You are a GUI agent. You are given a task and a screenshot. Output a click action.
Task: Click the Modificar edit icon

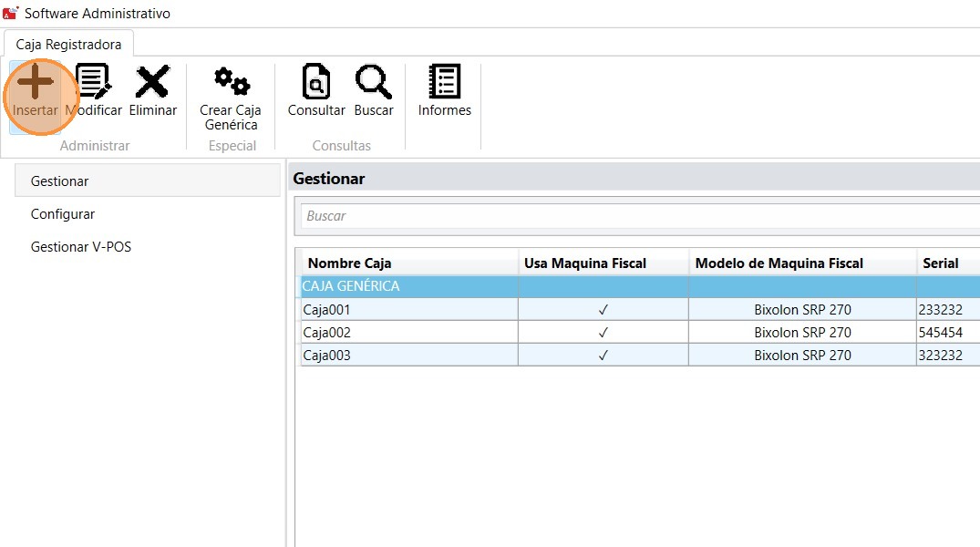[x=93, y=83]
